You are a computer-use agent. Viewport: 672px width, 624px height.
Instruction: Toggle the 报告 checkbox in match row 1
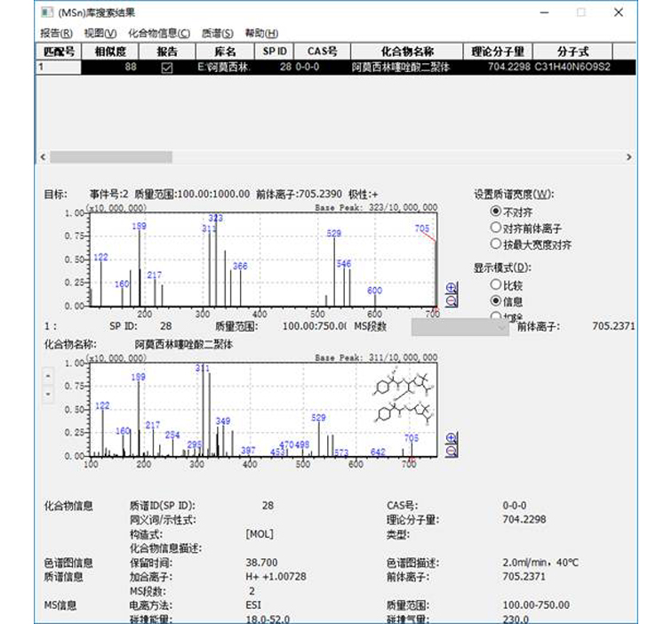[166, 68]
